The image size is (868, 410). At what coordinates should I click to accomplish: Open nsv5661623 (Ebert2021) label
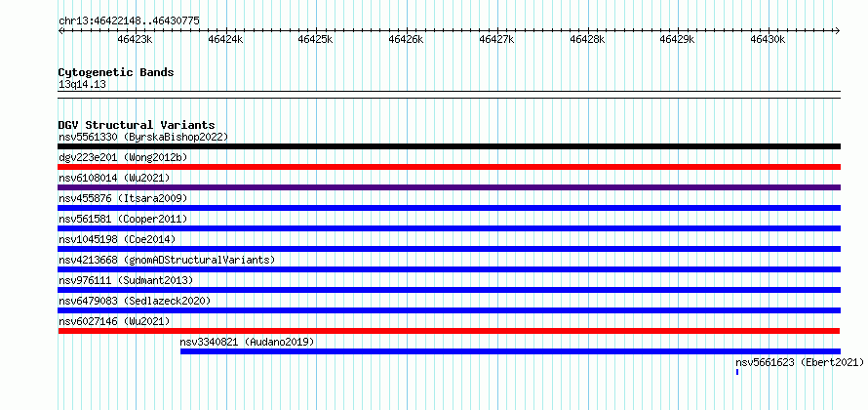[x=800, y=362]
